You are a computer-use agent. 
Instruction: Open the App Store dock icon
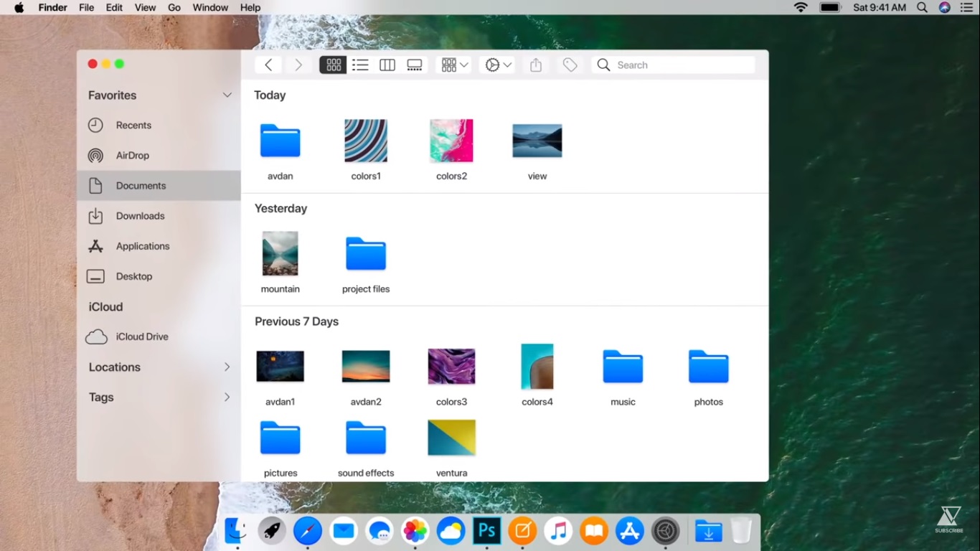(x=630, y=531)
